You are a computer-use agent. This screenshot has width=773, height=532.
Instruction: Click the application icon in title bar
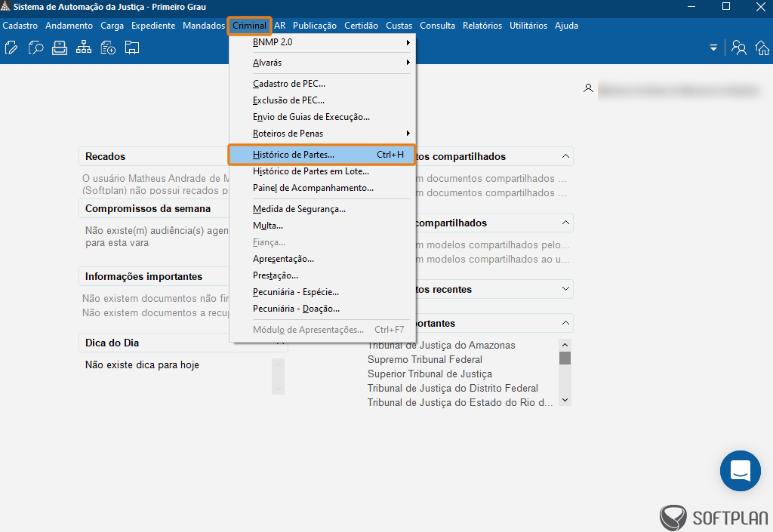(x=5, y=6)
